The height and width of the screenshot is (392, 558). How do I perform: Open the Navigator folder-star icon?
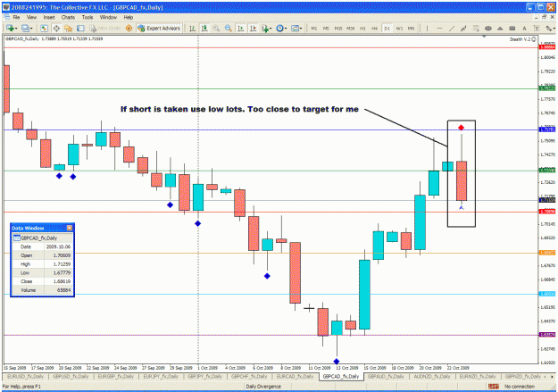(x=69, y=28)
